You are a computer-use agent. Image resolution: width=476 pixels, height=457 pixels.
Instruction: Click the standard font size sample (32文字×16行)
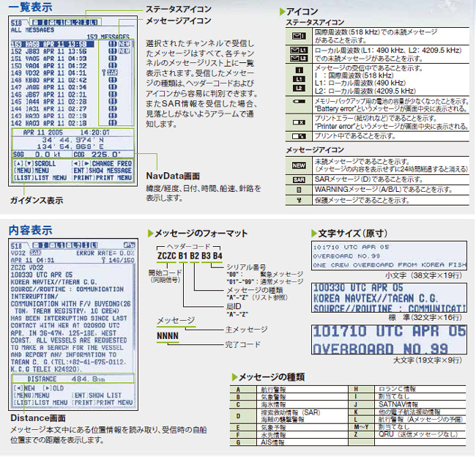(x=389, y=297)
